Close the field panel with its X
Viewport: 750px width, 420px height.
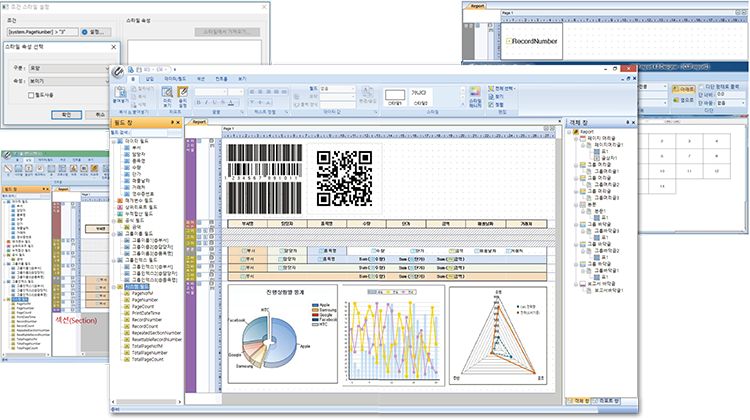(x=178, y=123)
